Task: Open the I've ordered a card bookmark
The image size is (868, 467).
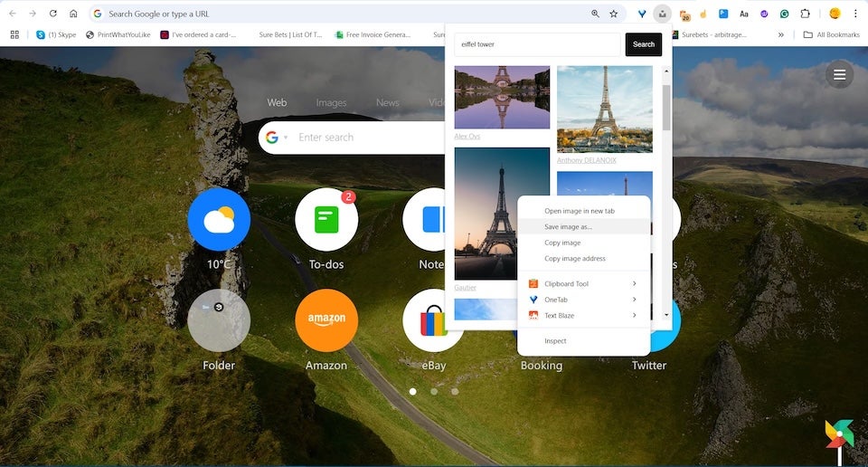Action: 198,34
